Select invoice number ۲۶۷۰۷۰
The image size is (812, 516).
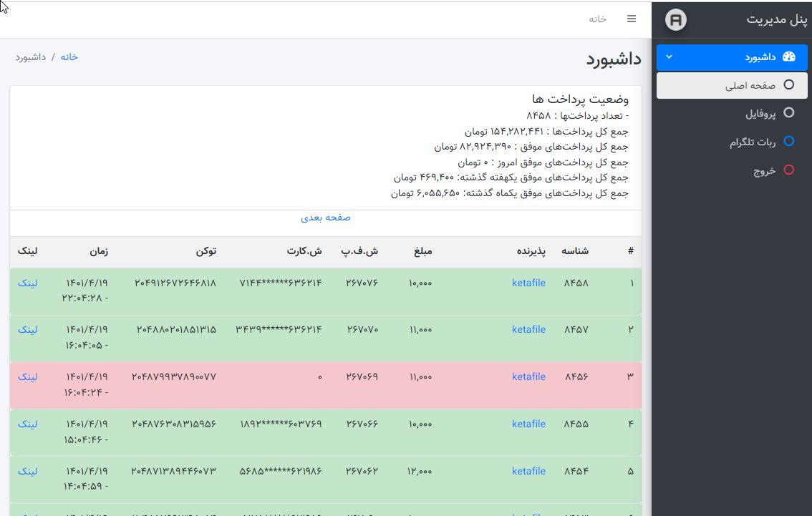coord(362,330)
